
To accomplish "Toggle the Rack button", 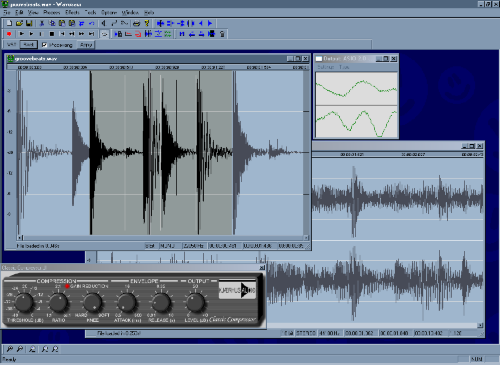I will 29,45.
